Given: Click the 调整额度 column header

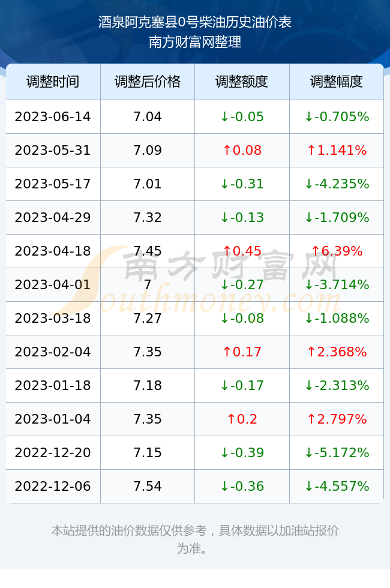Looking at the screenshot, I should point(242,82).
